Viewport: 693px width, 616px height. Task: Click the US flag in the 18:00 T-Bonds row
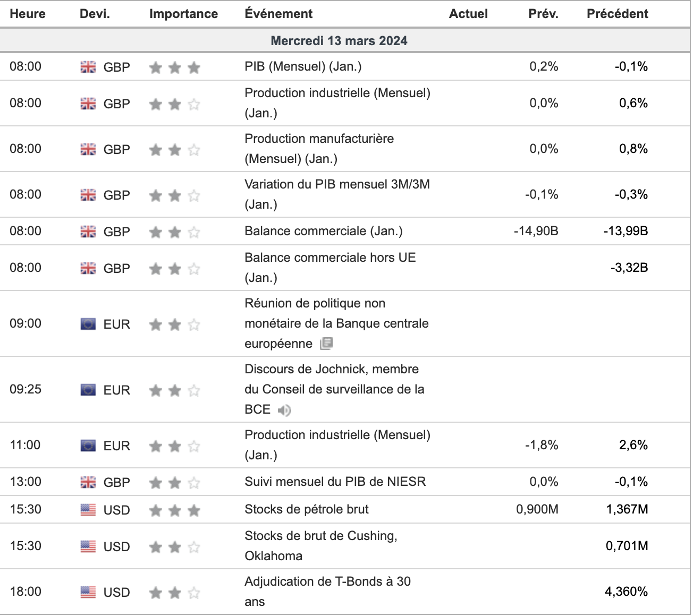click(x=88, y=592)
